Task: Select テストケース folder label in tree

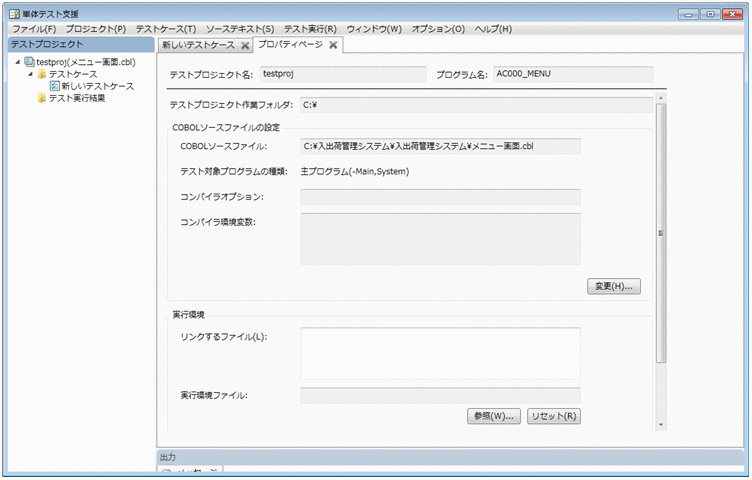Action: click(73, 74)
